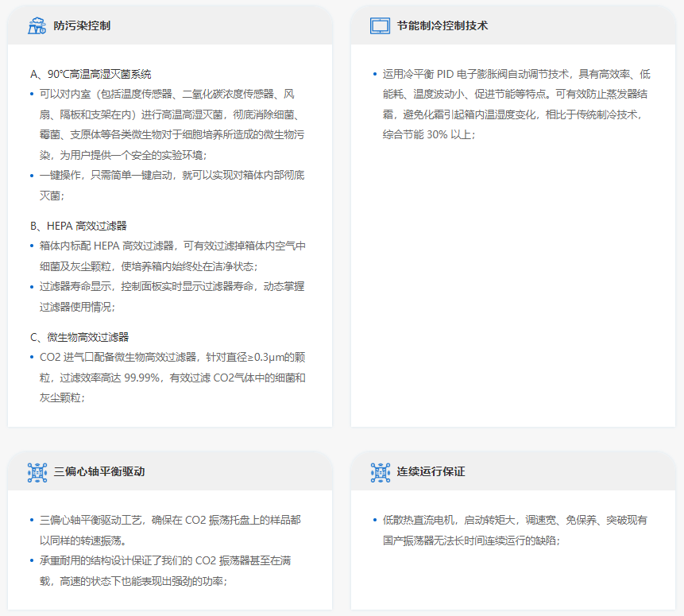The image size is (684, 616).
Task: Click the screen icon beside 节能制冷控制技术
Action: [380, 25]
